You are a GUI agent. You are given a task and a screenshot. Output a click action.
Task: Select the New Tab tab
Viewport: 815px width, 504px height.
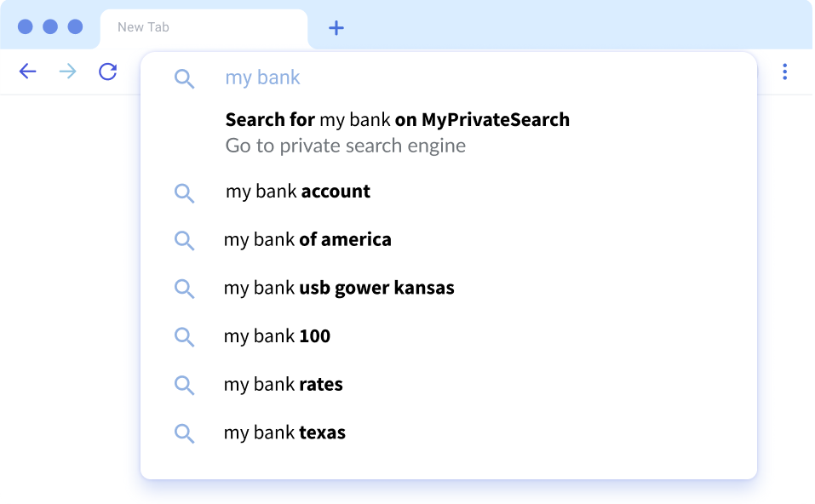coord(204,29)
